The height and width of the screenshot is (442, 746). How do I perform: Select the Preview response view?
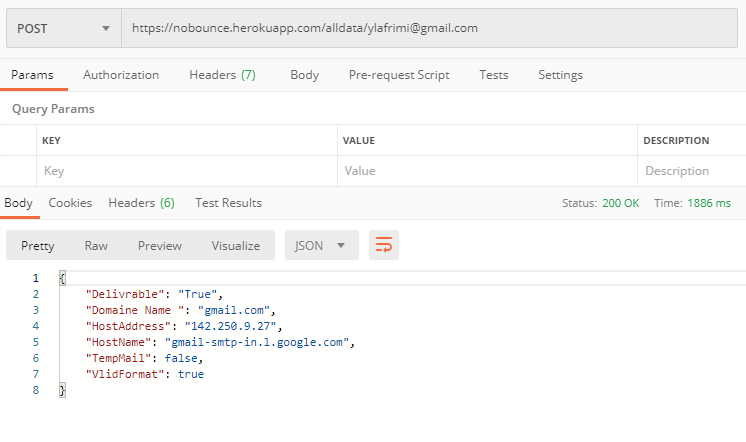pyautogui.click(x=159, y=246)
